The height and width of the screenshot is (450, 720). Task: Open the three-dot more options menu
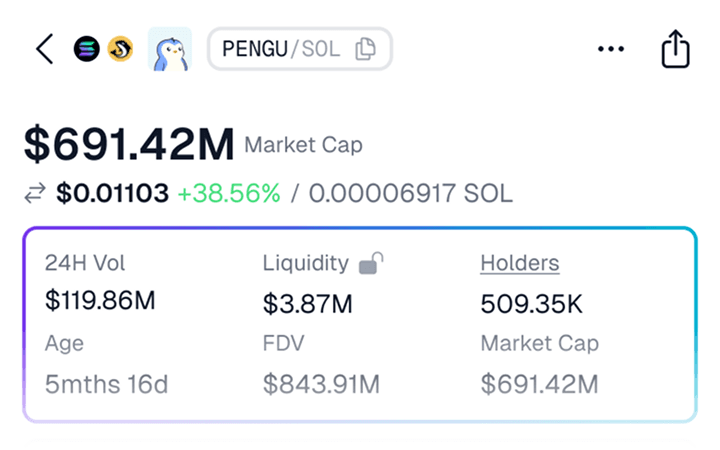click(x=611, y=49)
